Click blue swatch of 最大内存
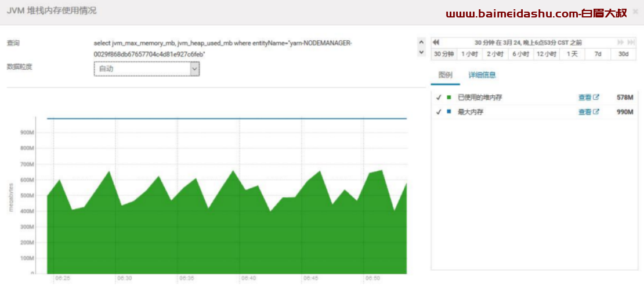 tap(449, 112)
